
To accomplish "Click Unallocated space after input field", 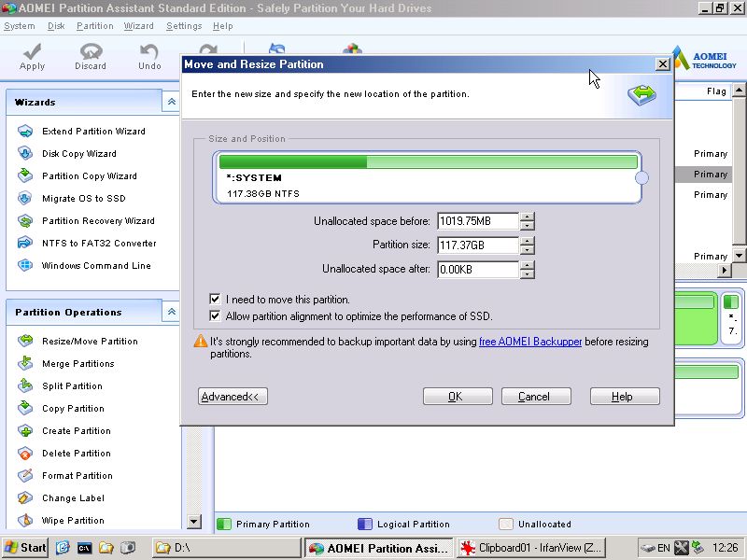I will (478, 270).
